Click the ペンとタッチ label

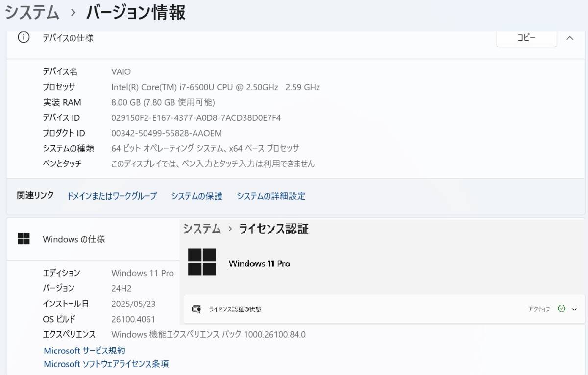[x=62, y=164]
